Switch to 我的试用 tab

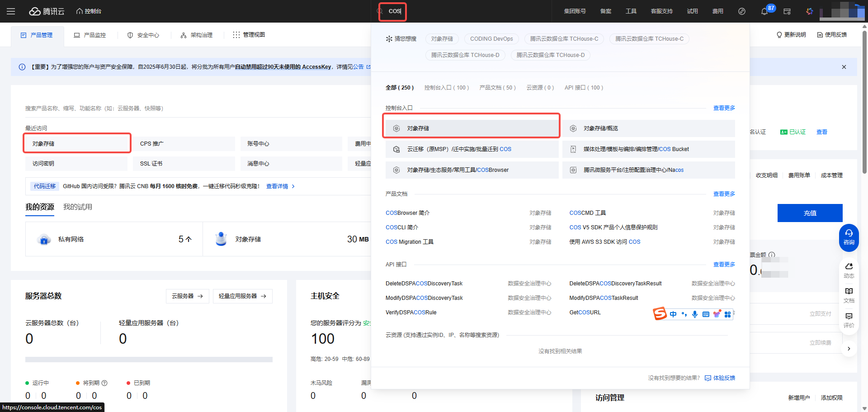[x=77, y=207]
